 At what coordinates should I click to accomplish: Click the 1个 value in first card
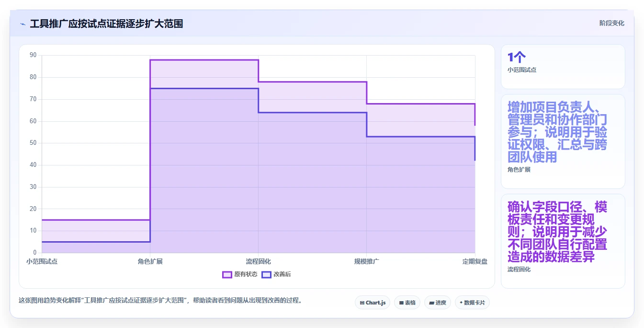click(517, 58)
